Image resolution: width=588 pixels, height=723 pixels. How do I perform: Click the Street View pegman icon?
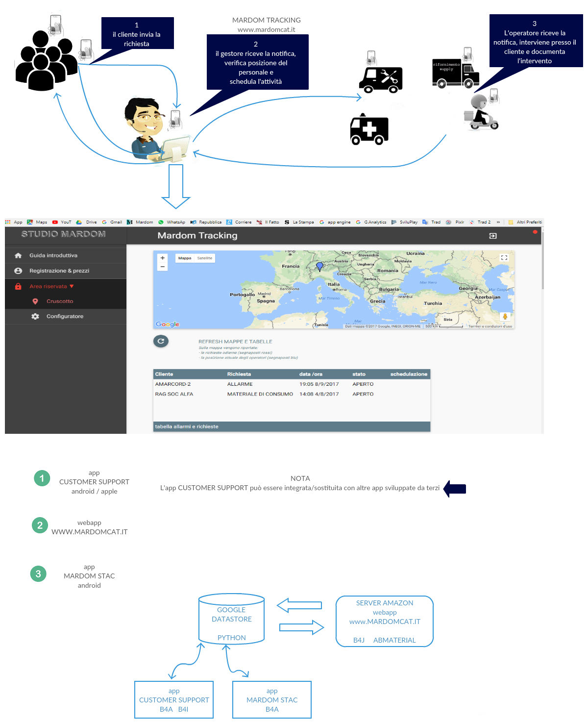coord(505,317)
